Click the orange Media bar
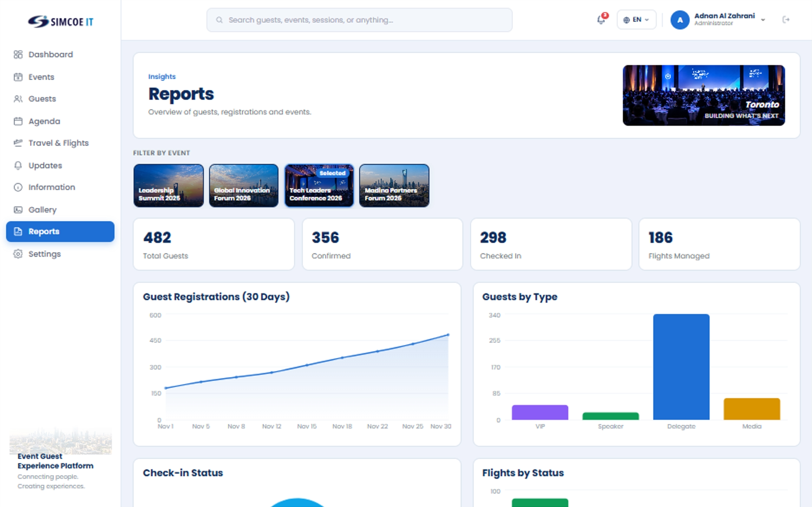This screenshot has width=812, height=507. pyautogui.click(x=752, y=409)
